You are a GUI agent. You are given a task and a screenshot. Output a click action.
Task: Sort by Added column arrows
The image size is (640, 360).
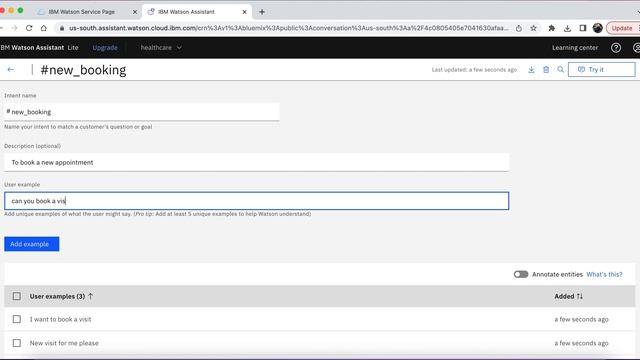pos(580,296)
